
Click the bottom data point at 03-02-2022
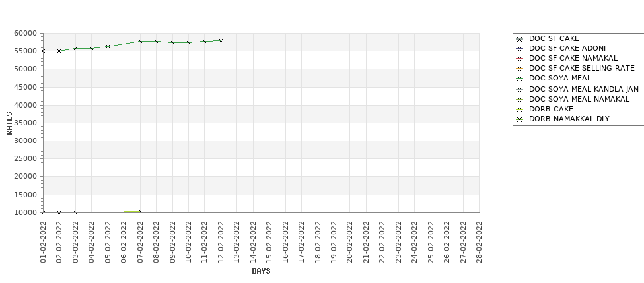coord(75,213)
